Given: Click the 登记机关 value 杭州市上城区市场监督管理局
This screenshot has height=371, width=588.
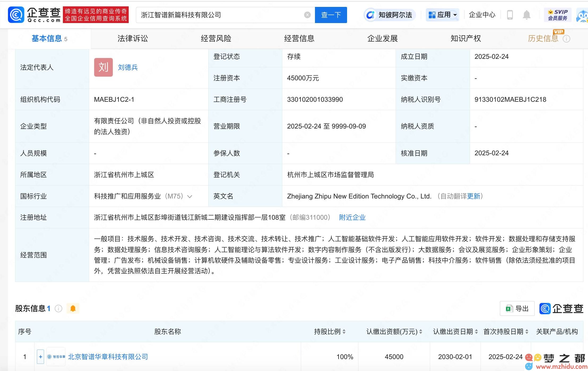Looking at the screenshot, I should click(330, 175).
